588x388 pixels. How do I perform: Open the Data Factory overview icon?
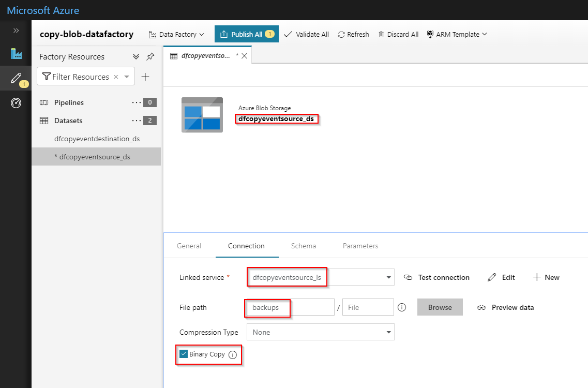(x=16, y=54)
